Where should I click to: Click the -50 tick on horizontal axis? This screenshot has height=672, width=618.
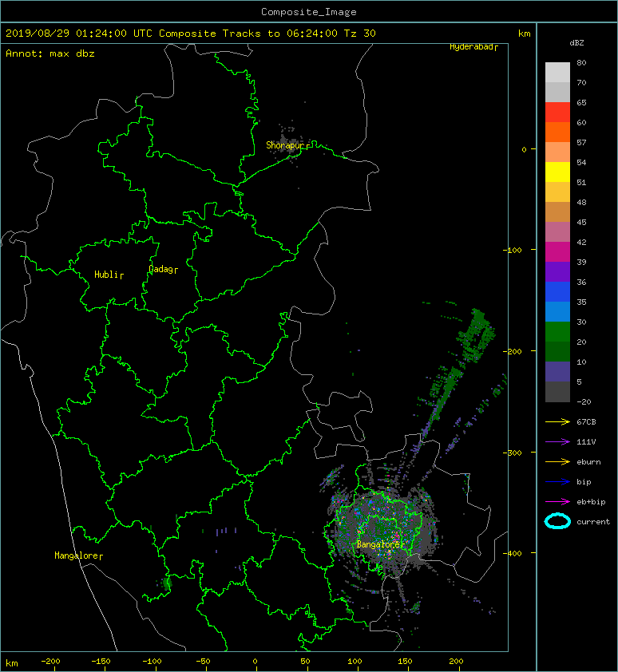coord(203,662)
